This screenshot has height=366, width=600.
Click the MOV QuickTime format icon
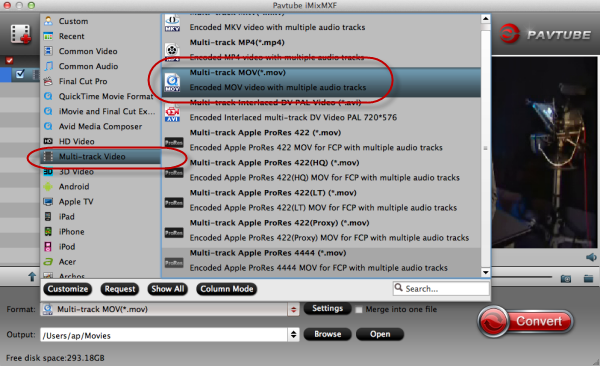pyautogui.click(x=172, y=82)
